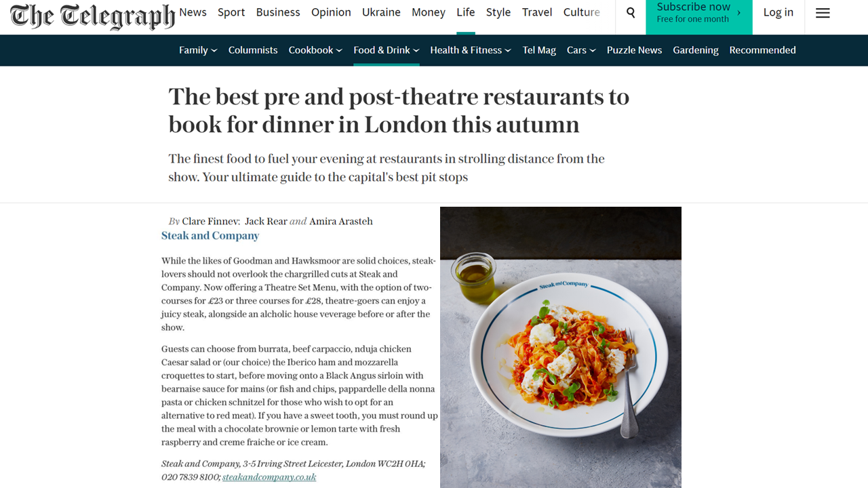The height and width of the screenshot is (488, 868).
Task: Open author Clare Finney's page
Action: pos(210,221)
